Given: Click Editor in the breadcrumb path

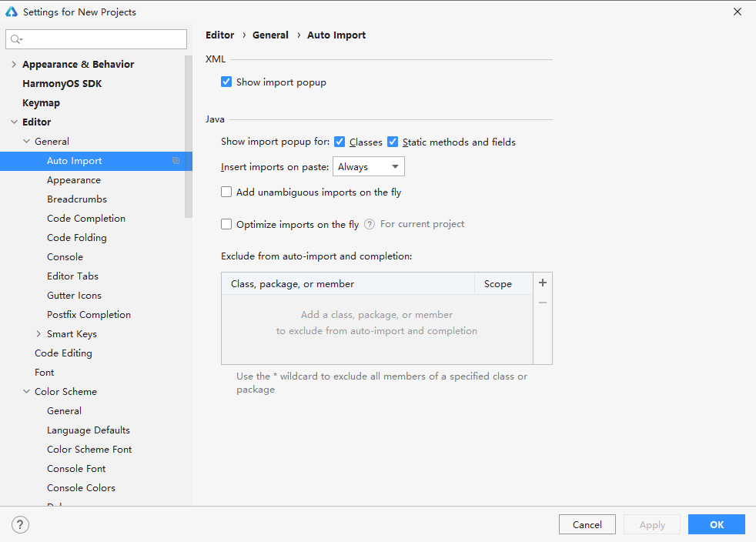Looking at the screenshot, I should coord(220,35).
